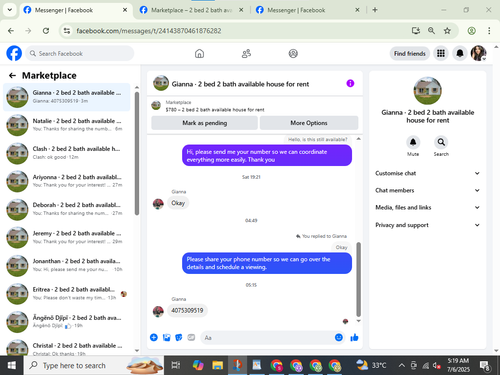Expand Media, files and links section
The image size is (500, 375).
(427, 207)
